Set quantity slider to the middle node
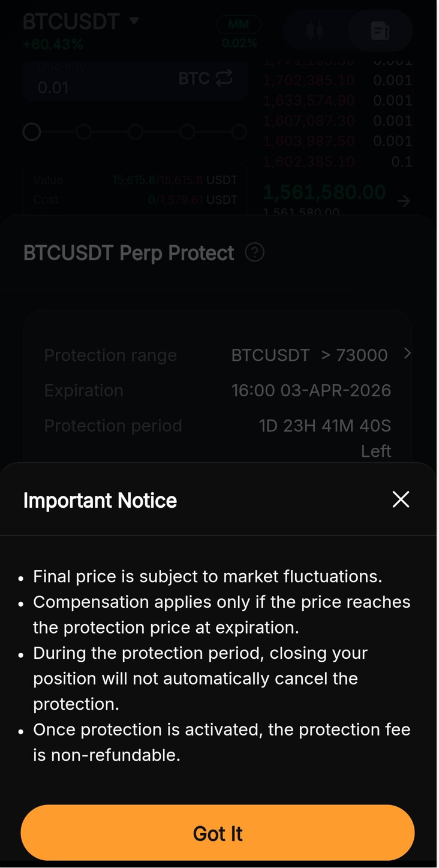The image size is (439, 868). 136,132
